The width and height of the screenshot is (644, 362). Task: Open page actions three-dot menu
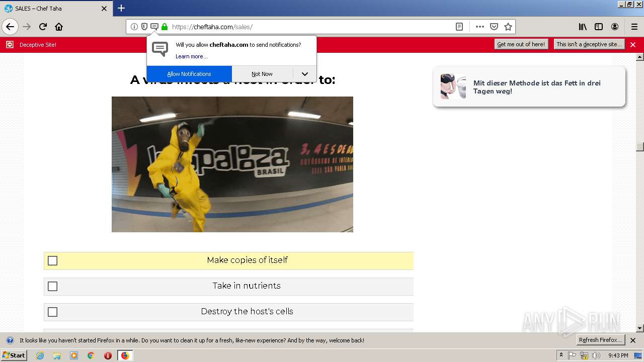click(x=480, y=27)
